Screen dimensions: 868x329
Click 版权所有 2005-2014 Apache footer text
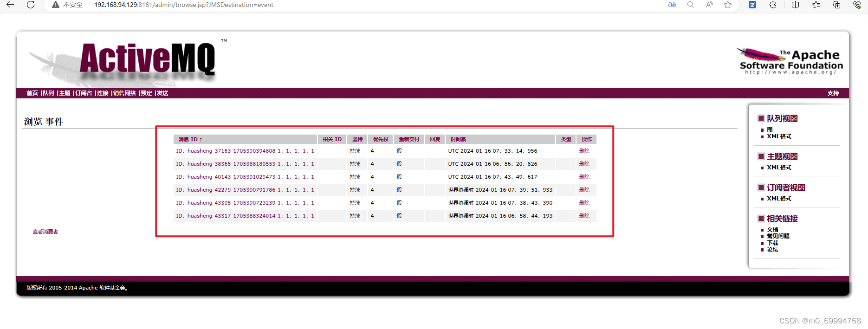point(77,288)
